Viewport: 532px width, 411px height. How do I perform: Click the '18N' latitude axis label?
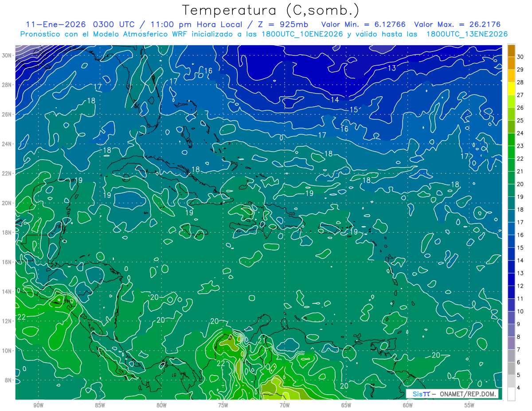pyautogui.click(x=7, y=232)
